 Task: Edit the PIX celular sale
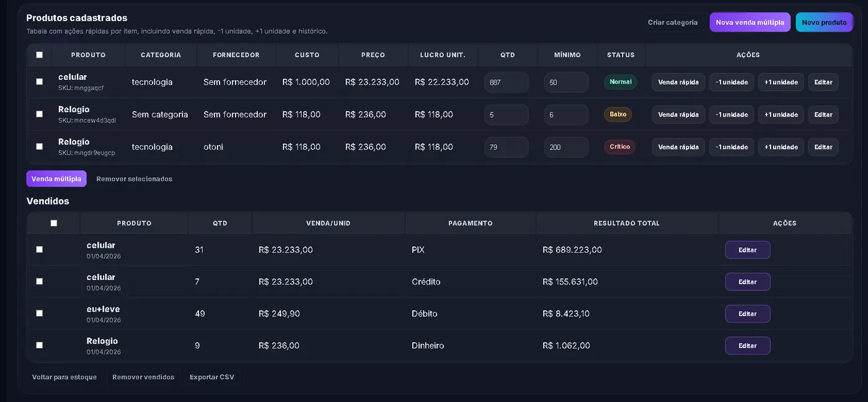pyautogui.click(x=748, y=250)
